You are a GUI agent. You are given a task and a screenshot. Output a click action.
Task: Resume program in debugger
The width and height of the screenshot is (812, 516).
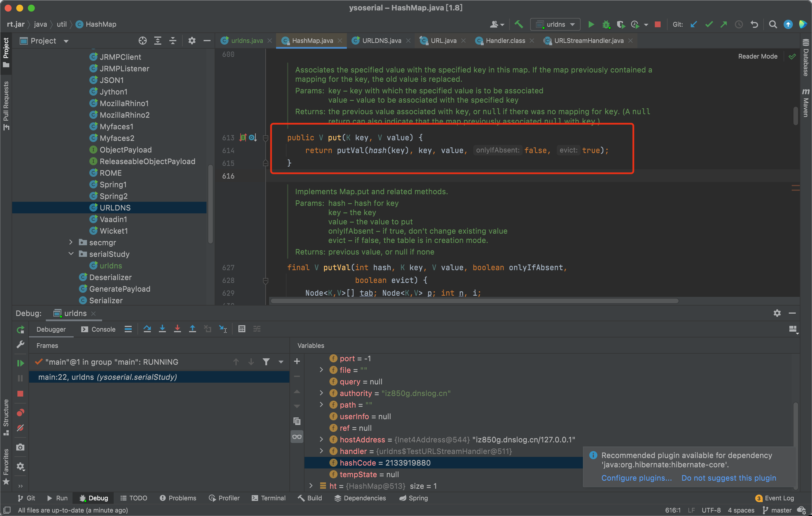[x=20, y=363]
